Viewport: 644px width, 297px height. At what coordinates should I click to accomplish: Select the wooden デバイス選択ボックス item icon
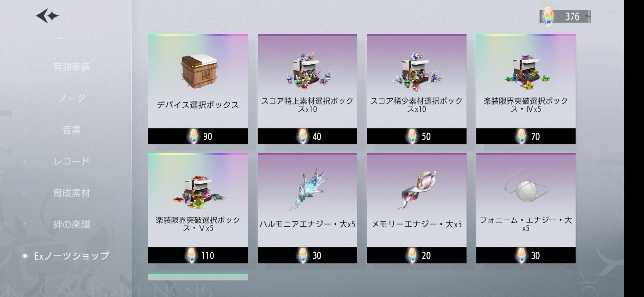[199, 71]
